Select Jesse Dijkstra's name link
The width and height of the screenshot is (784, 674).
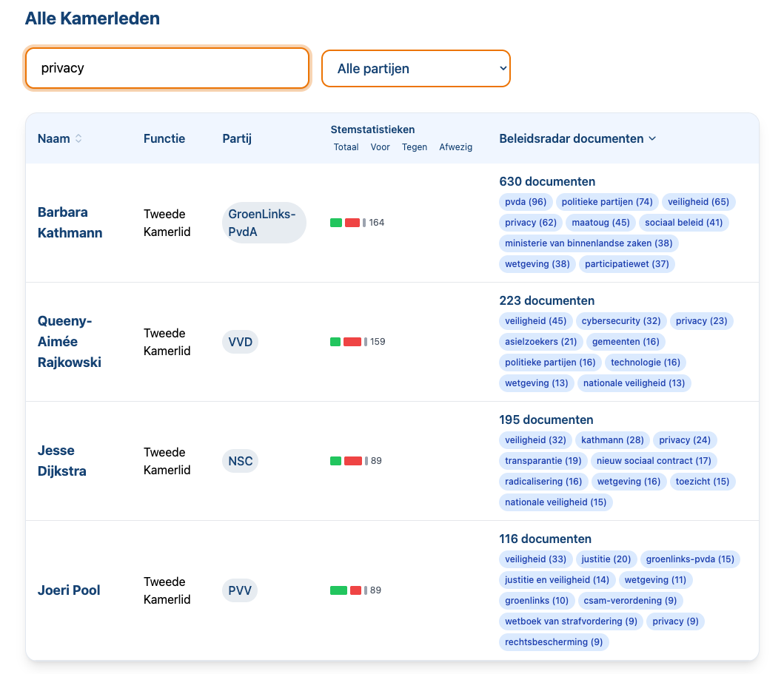pos(62,461)
